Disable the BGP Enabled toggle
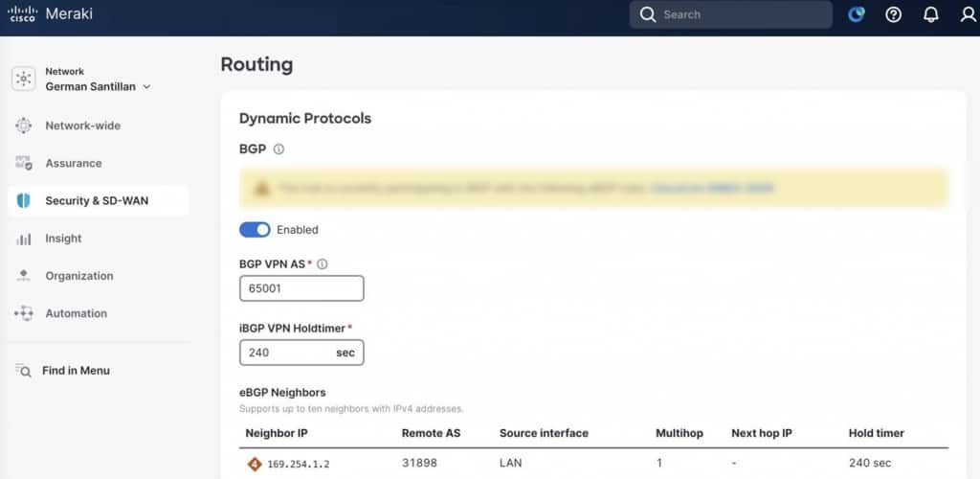 pyautogui.click(x=255, y=230)
